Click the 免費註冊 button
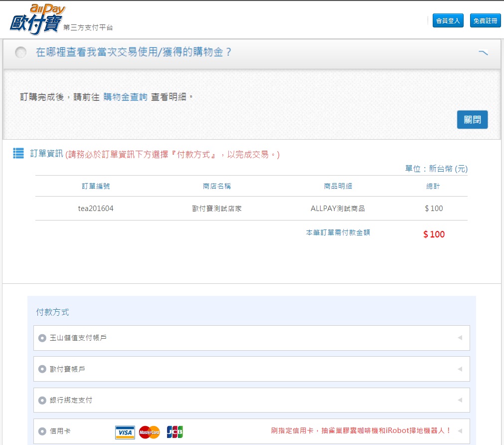 point(485,20)
